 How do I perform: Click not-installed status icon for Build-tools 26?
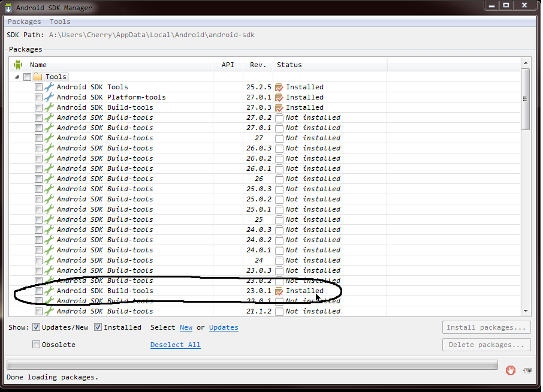click(279, 179)
